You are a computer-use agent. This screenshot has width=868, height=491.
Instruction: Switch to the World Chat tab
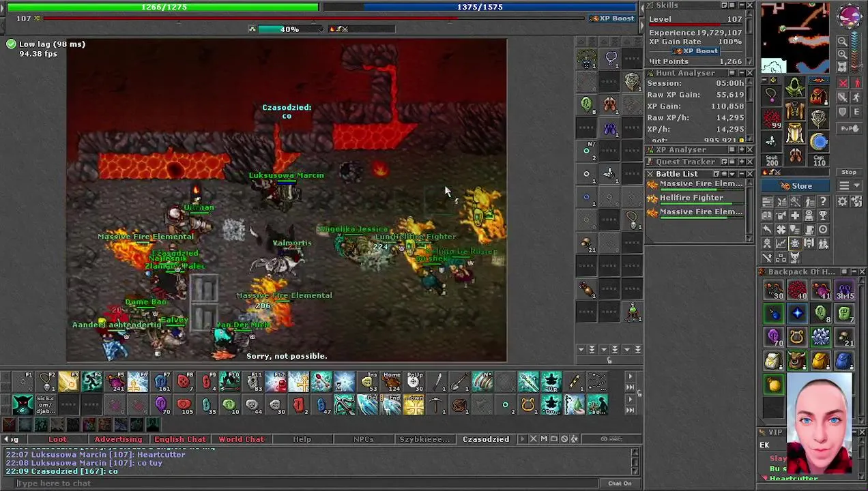pos(241,439)
